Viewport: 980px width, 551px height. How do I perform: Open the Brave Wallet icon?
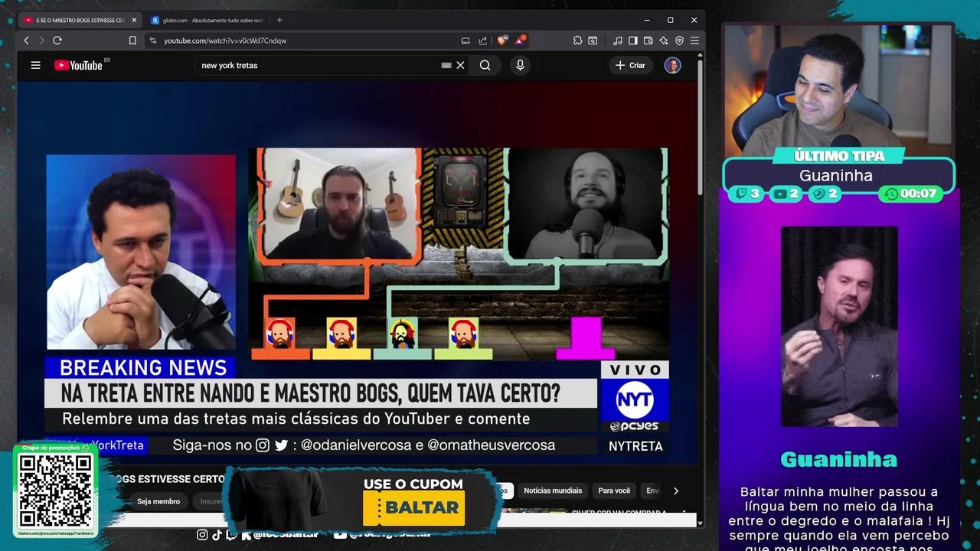coord(648,41)
